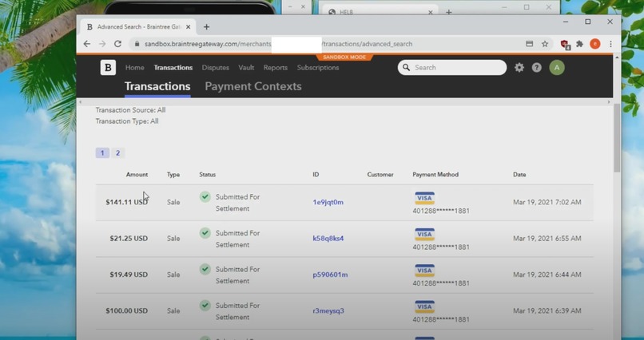Reload the page with refresh icon
644x340 pixels.
click(x=118, y=44)
